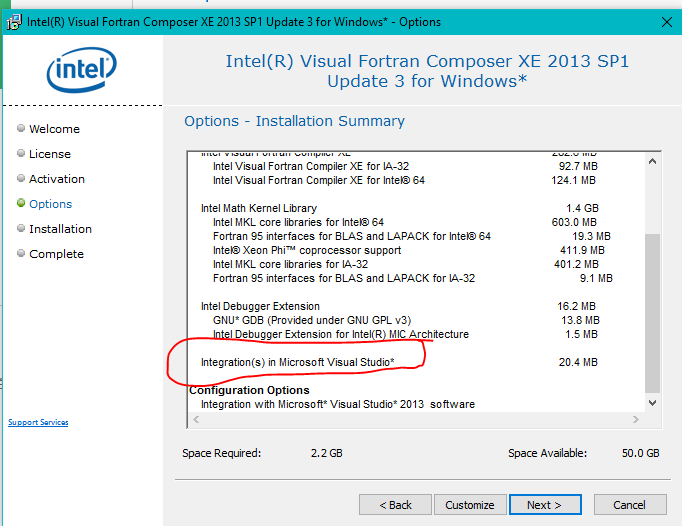Click the '50.0 GB' space available value
The width and height of the screenshot is (682, 526).
point(641,453)
